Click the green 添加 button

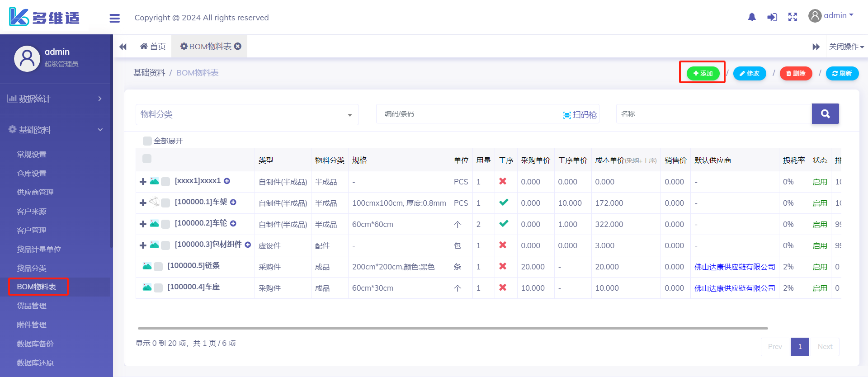pos(703,73)
